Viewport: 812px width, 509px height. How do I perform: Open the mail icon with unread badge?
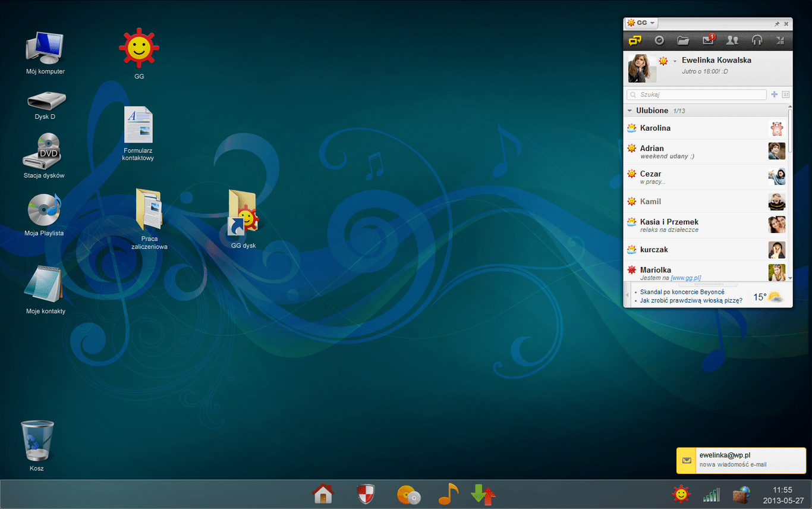[x=708, y=40]
